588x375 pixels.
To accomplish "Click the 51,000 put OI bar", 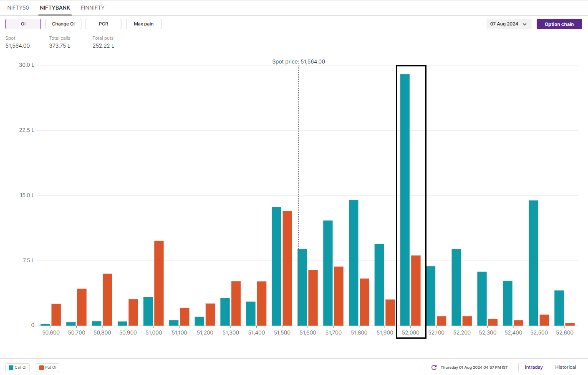I will point(159,283).
